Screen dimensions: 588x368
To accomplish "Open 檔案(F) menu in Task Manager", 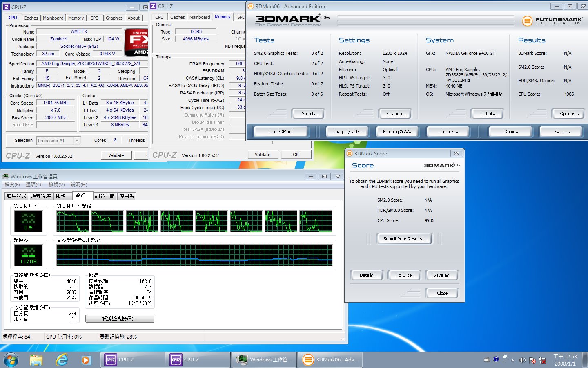I will click(x=12, y=185).
